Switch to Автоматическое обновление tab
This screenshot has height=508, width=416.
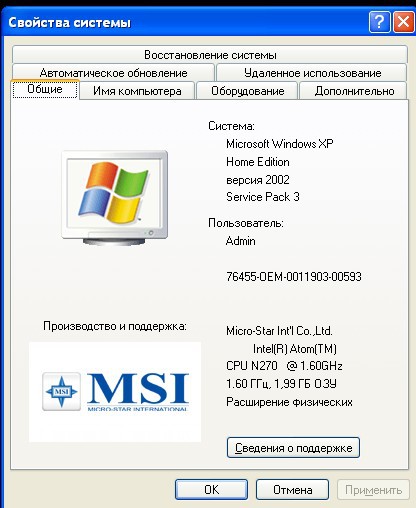point(113,72)
